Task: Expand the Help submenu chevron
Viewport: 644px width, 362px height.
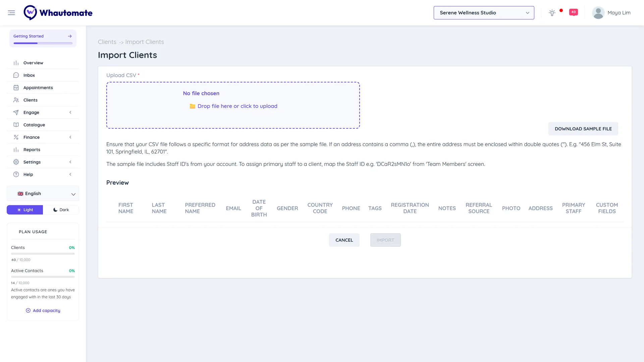Action: (x=70, y=175)
